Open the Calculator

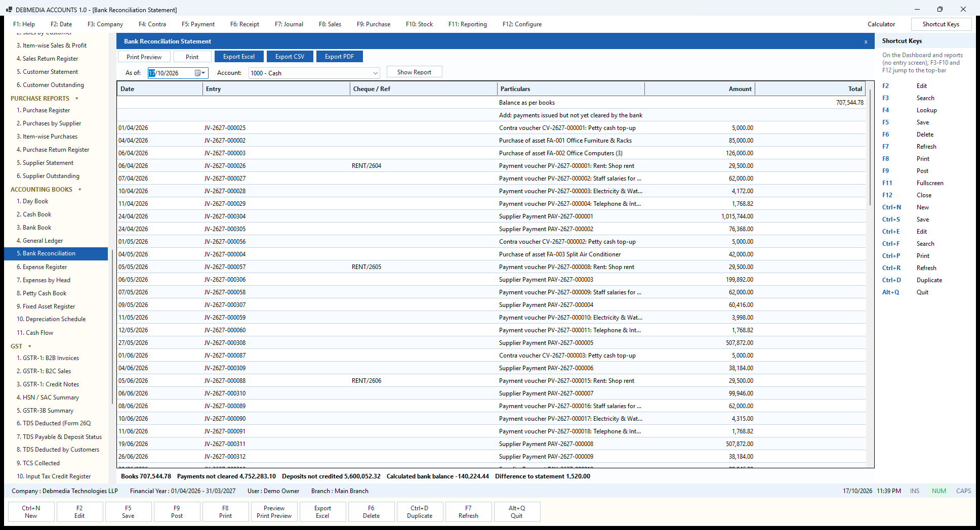(x=881, y=24)
